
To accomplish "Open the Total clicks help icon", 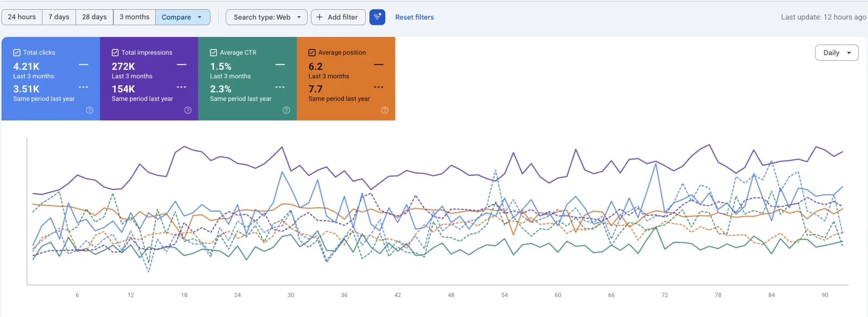I will [90, 110].
